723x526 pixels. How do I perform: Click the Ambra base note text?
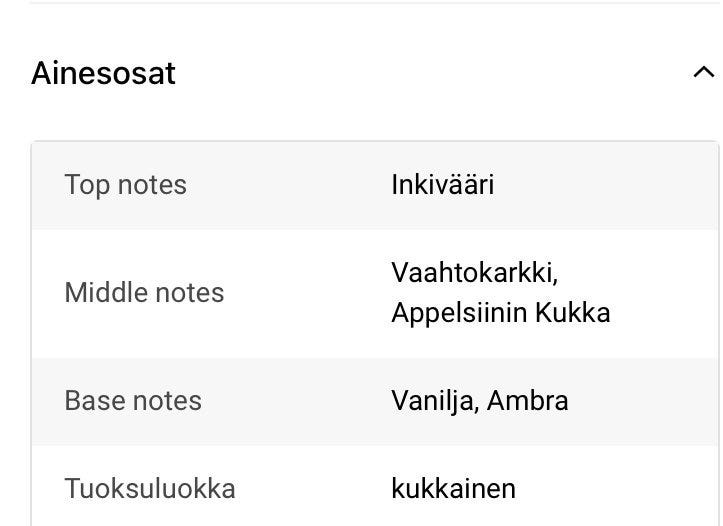pyautogui.click(x=530, y=401)
